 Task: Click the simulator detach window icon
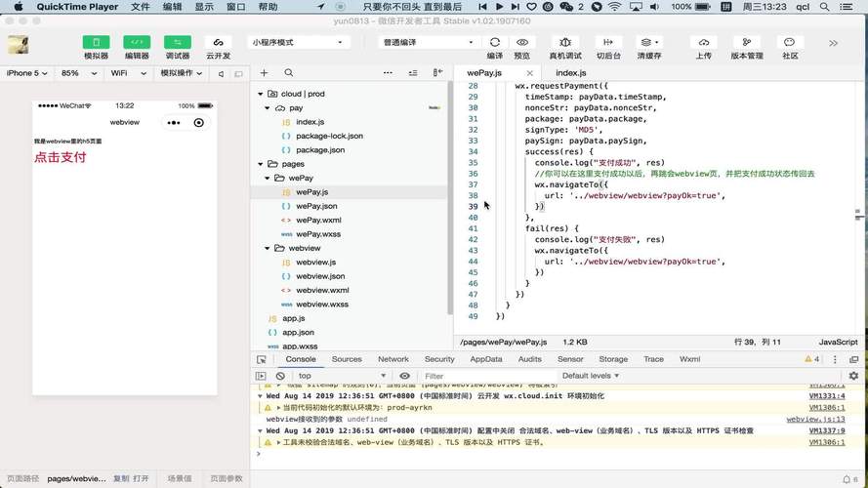tap(238, 73)
